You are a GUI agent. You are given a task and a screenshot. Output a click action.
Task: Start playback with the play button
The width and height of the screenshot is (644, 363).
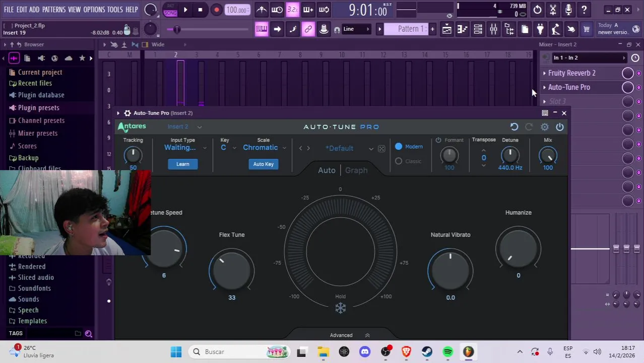[x=185, y=10]
